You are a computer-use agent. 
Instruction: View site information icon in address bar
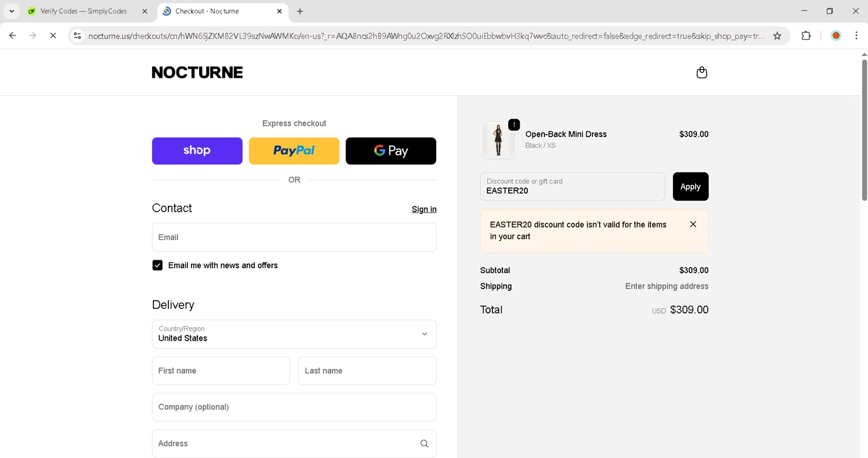pos(78,36)
